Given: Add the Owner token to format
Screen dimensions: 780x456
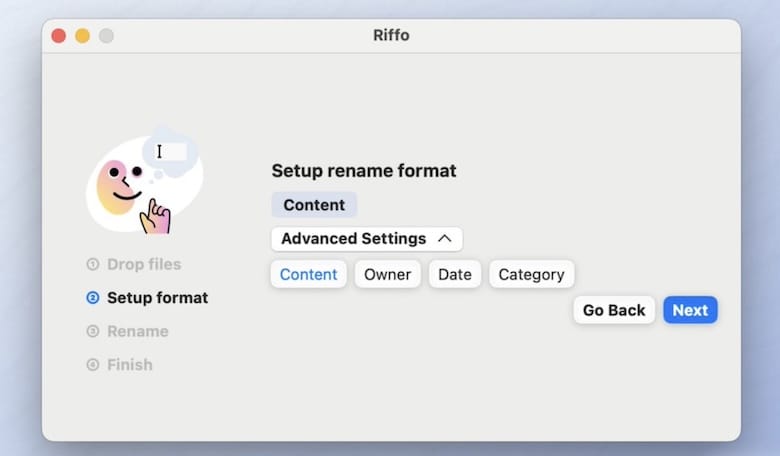Looking at the screenshot, I should 388,274.
